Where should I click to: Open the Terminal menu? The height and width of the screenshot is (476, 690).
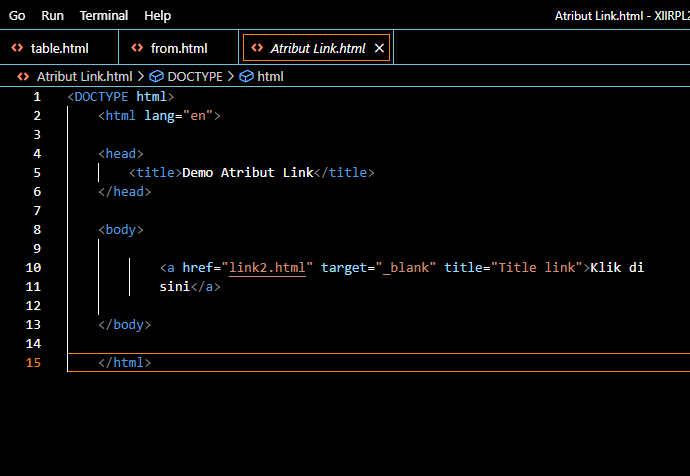point(104,15)
